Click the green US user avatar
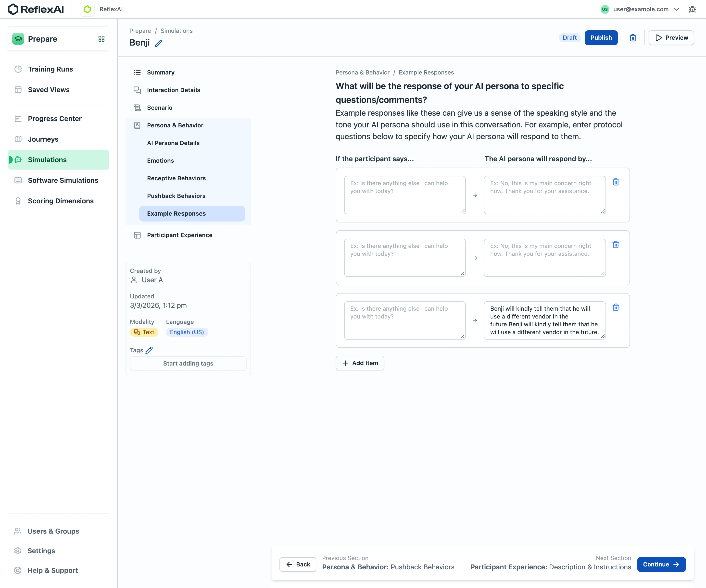Image resolution: width=706 pixels, height=588 pixels. 605,9
